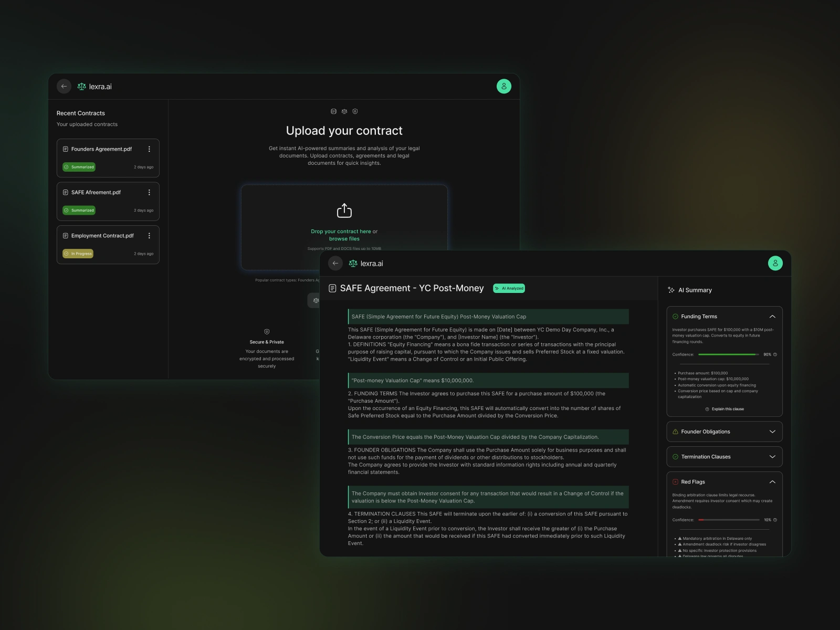Screen dimensions: 840x630
Task: Click the In Progress badge on Employment Contract.pdf
Action: (x=78, y=254)
